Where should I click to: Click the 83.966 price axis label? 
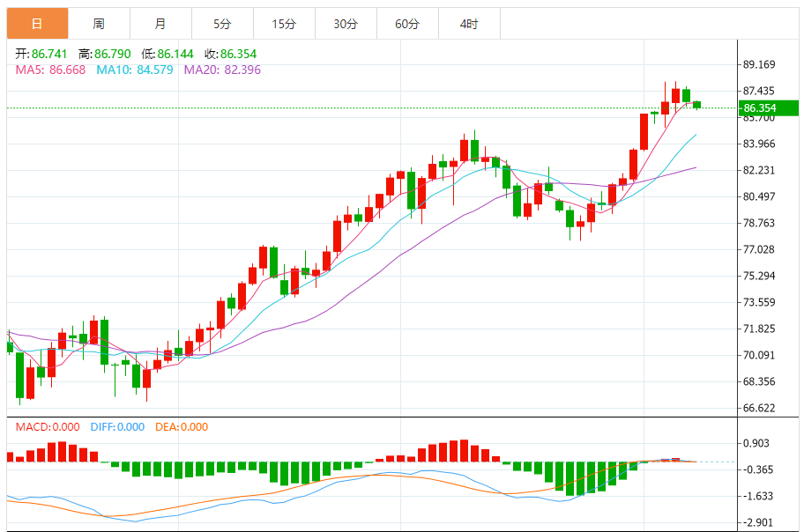coord(759,144)
